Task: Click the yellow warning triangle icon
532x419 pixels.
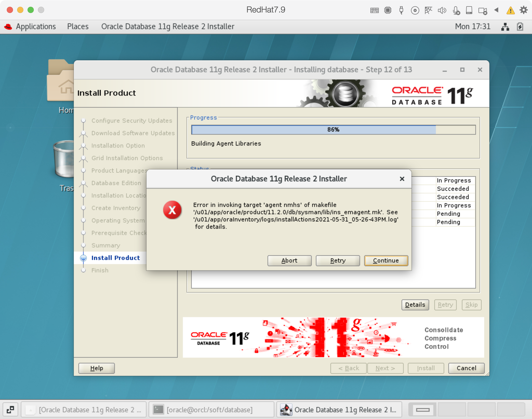Action: 510,10
